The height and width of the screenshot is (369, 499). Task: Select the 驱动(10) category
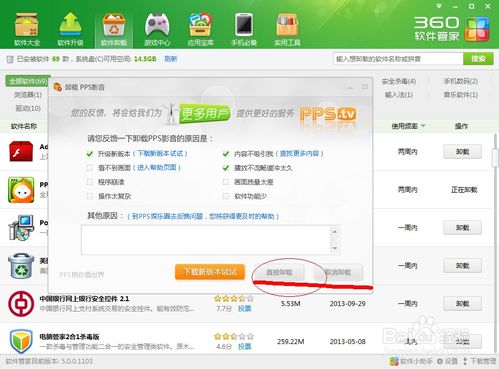click(x=28, y=108)
